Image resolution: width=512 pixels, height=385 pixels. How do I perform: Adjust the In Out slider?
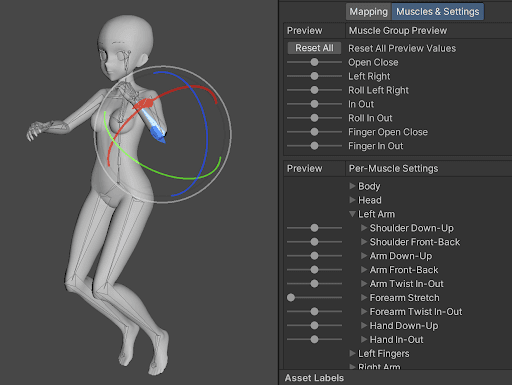314,104
